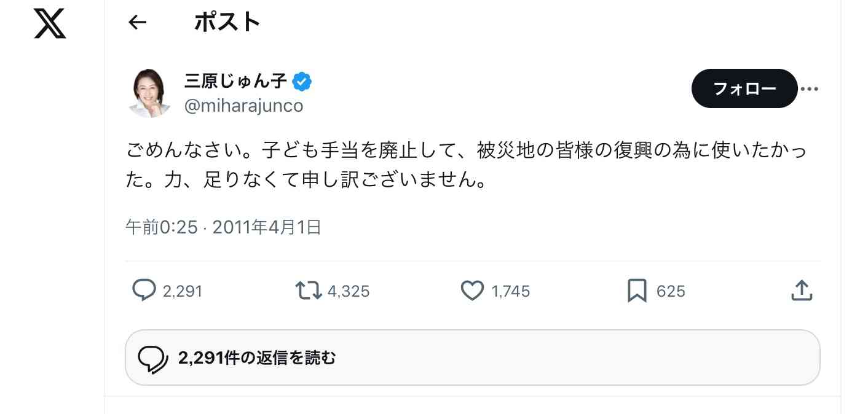Open @miharajunco's profile handle
This screenshot has height=414, width=868.
click(244, 105)
